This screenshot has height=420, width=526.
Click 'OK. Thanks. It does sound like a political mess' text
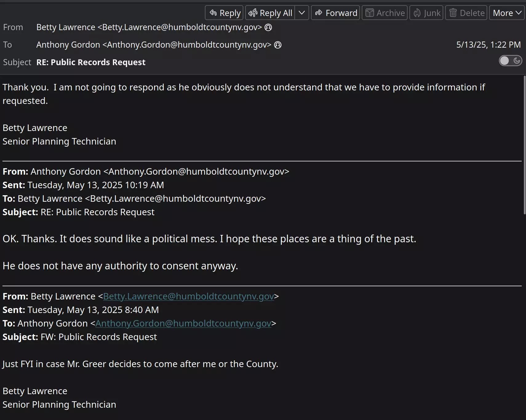pos(110,239)
